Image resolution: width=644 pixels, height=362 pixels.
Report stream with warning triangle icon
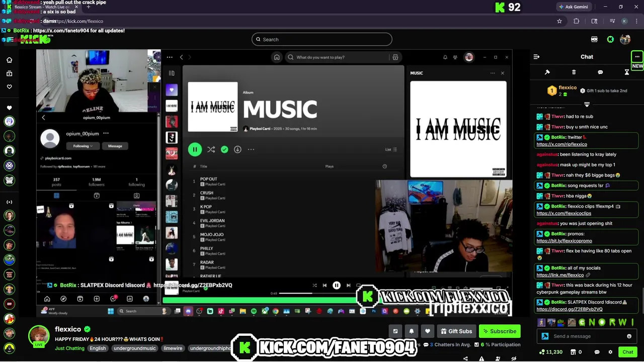click(481, 358)
